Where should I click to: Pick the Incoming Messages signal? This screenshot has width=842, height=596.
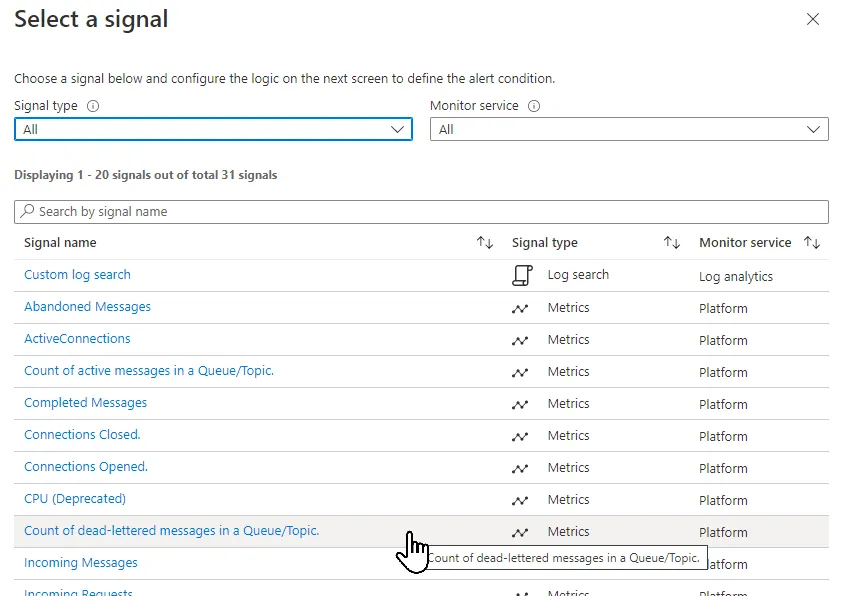[81, 563]
